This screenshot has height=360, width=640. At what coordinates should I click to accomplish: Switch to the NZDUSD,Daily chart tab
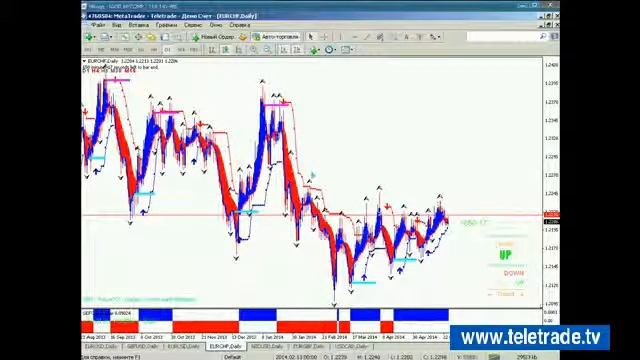pos(267,347)
